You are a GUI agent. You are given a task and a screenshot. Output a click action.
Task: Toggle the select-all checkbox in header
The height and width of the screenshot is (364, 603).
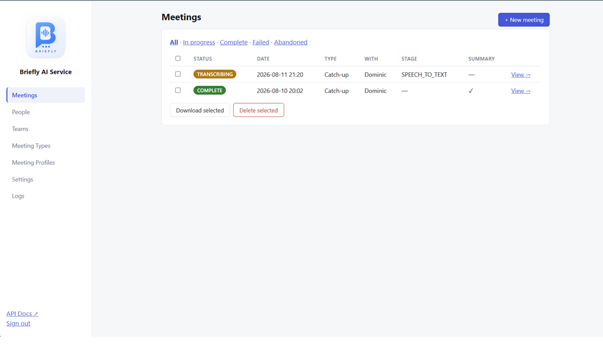[178, 59]
